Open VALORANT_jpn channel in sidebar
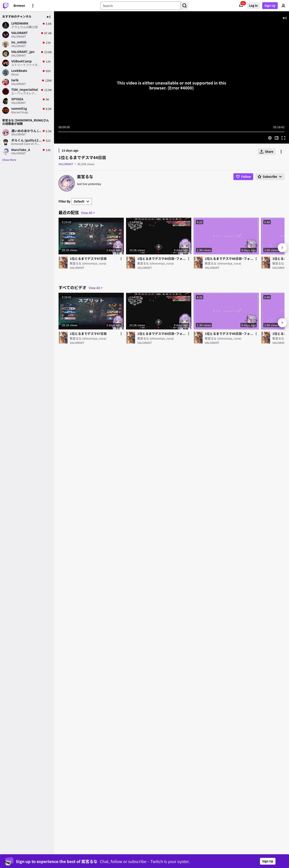The width and height of the screenshot is (289, 868). point(27,54)
